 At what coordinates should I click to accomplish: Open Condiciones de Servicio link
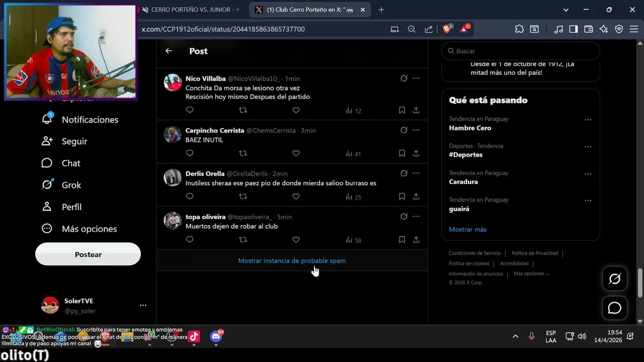coord(475,253)
